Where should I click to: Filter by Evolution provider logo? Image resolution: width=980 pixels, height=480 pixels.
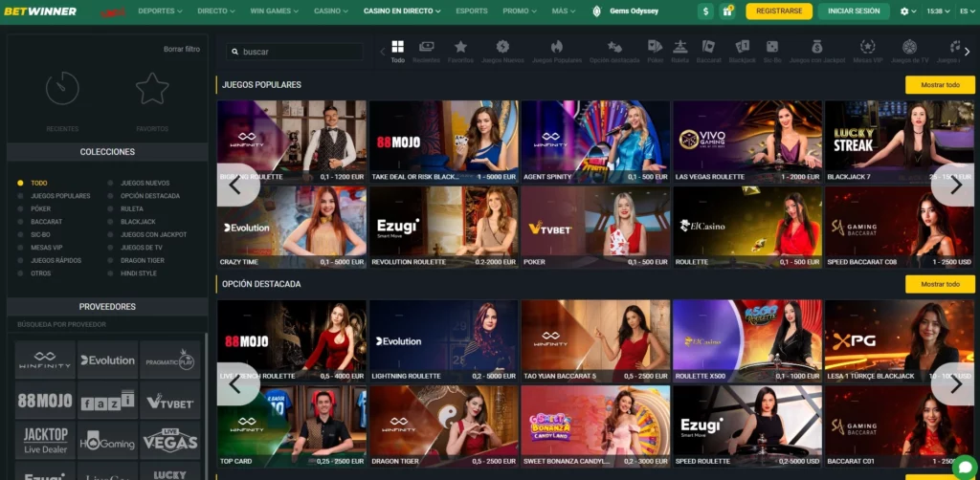pyautogui.click(x=107, y=360)
